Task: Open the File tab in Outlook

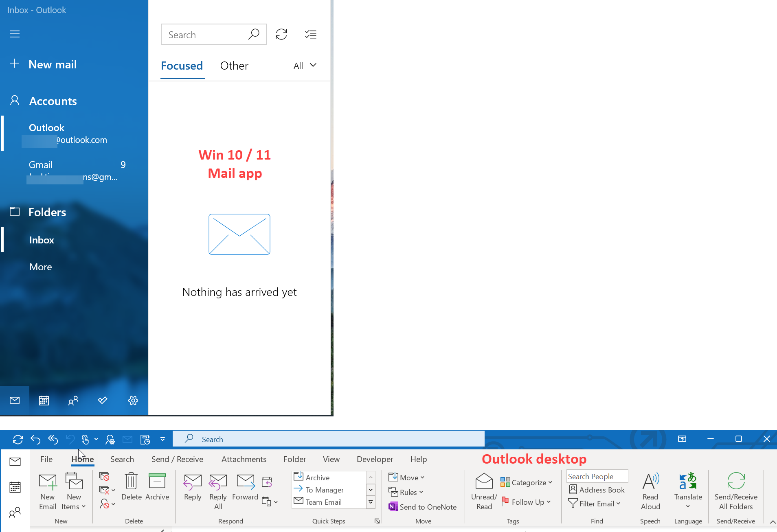Action: coord(46,459)
